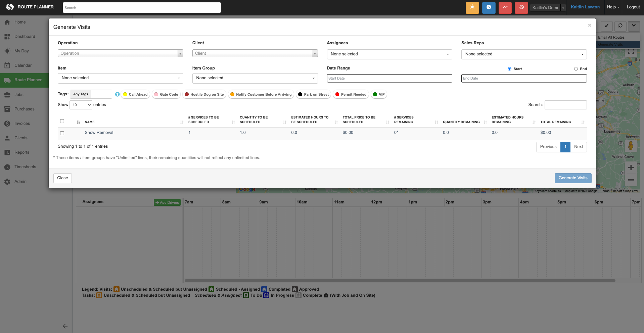The image size is (644, 333).
Task: Click the yellow sun icon in top bar
Action: [472, 7]
